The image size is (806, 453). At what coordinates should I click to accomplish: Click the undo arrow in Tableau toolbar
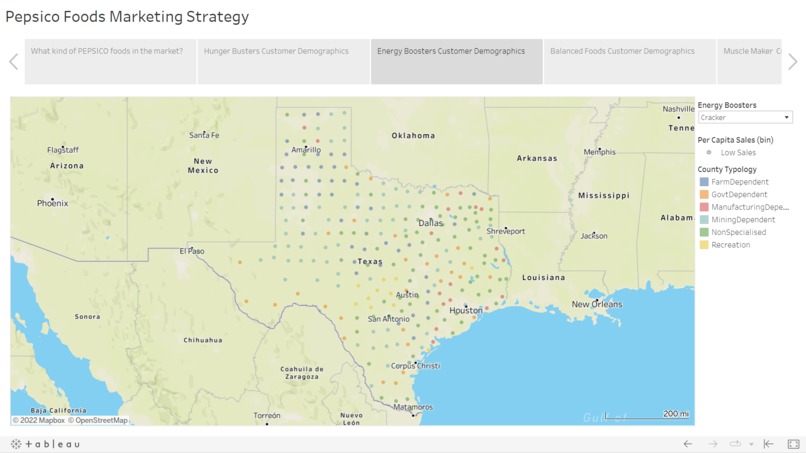pos(688,444)
